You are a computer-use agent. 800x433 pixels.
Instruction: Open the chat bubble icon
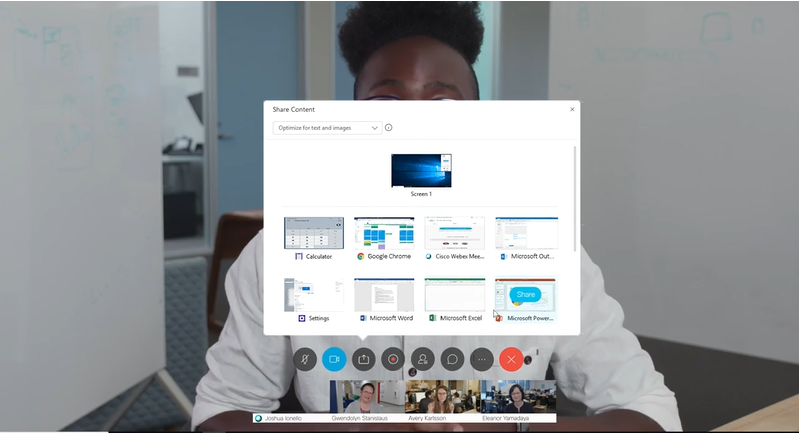click(x=452, y=360)
